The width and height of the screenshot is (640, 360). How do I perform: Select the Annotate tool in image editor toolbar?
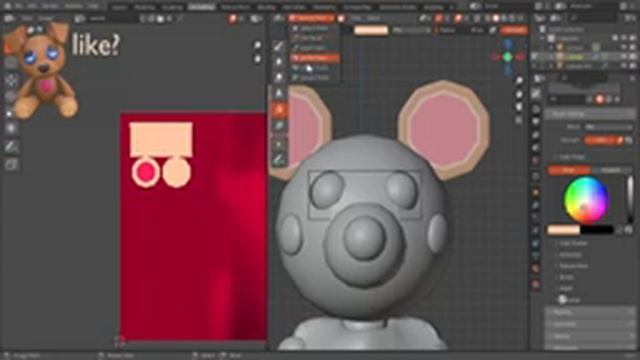tap(11, 146)
